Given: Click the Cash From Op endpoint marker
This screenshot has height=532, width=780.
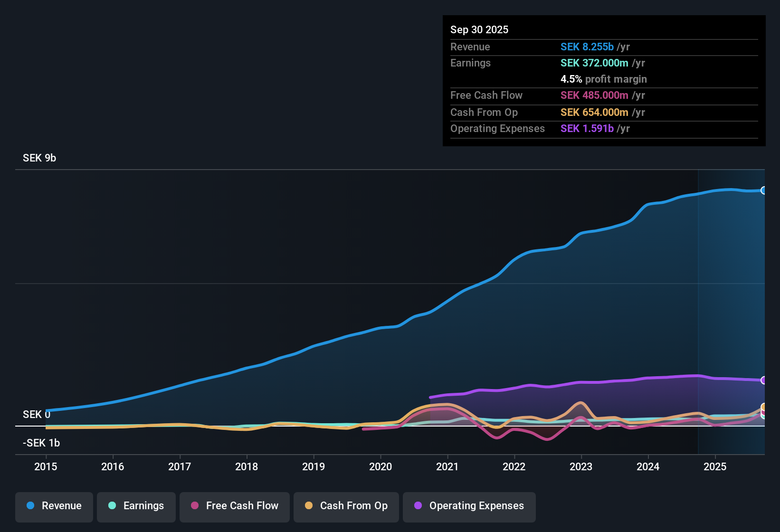Looking at the screenshot, I should [763, 407].
